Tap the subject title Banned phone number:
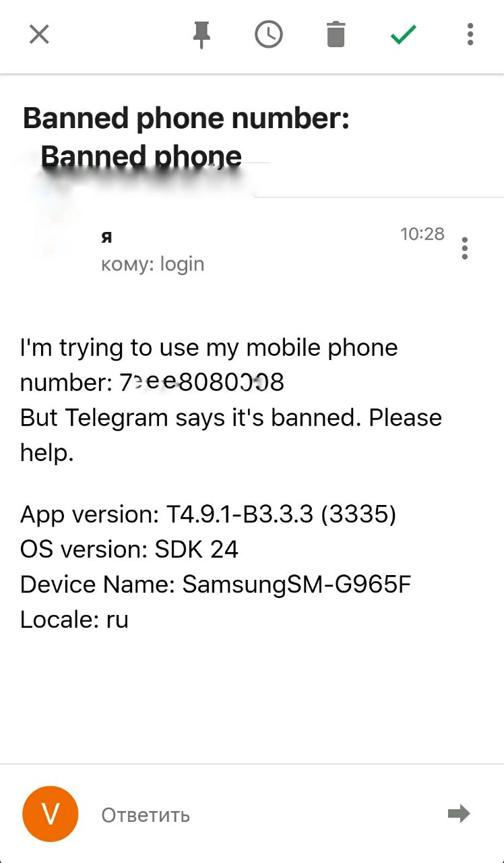The width and height of the screenshot is (504, 863). coord(187,119)
